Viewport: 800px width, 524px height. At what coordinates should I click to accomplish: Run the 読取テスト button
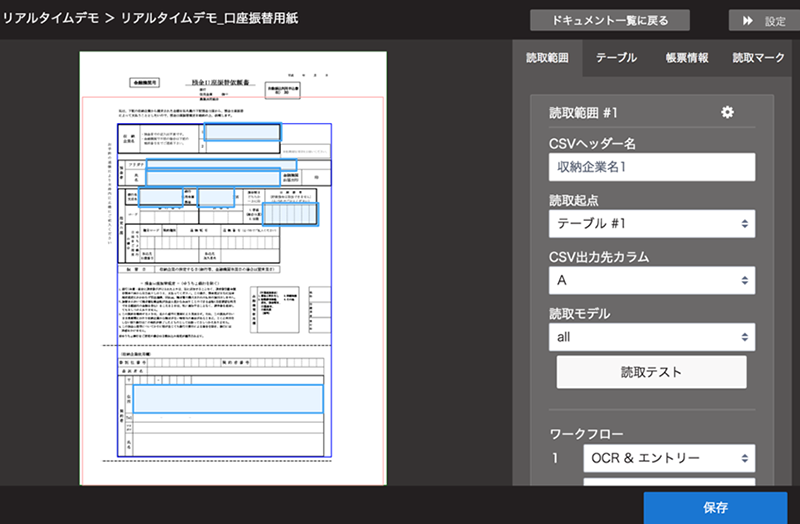pos(651,372)
